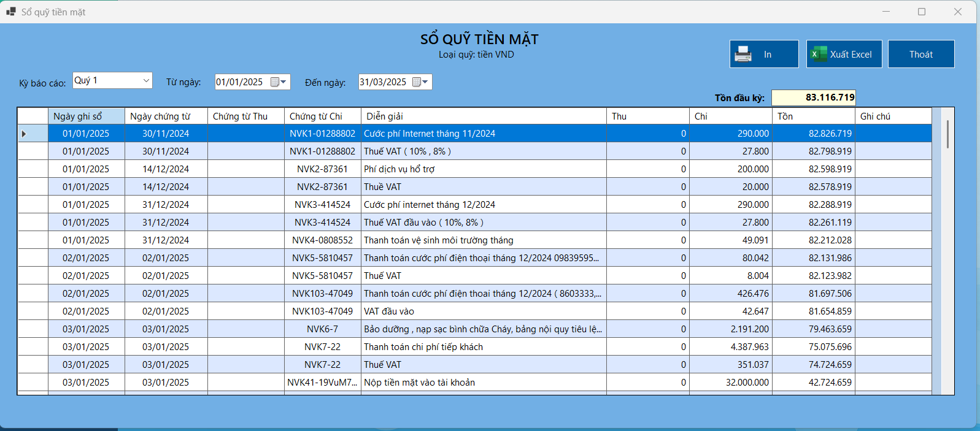Click the Chi column header
This screenshot has width=980, height=431.
730,116
